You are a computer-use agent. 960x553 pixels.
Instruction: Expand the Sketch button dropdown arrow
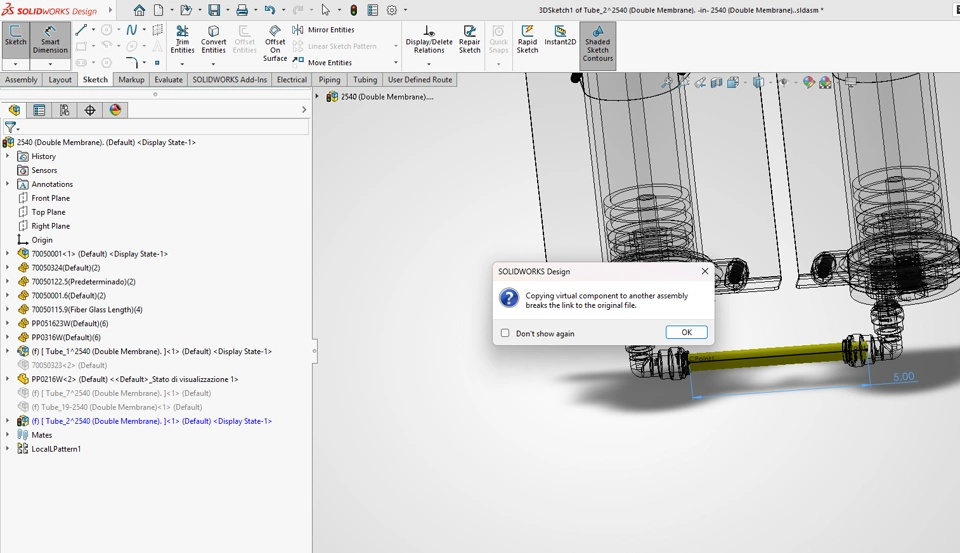[15, 64]
